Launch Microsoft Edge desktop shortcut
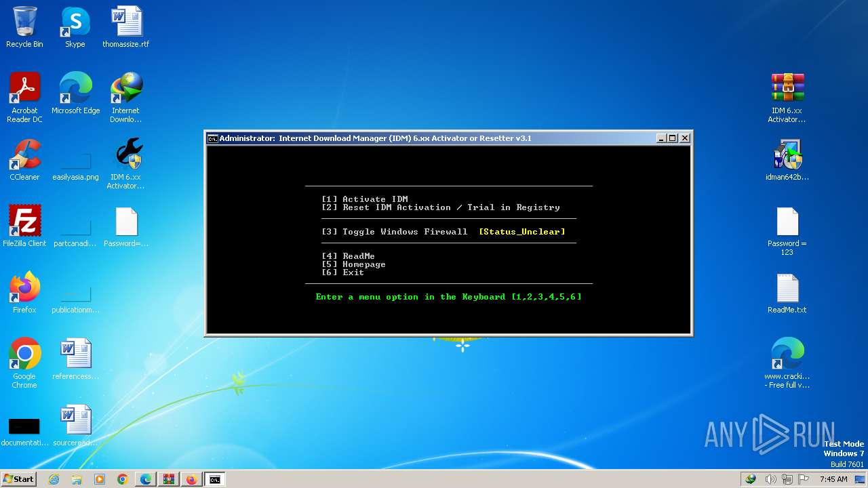 pyautogui.click(x=75, y=94)
